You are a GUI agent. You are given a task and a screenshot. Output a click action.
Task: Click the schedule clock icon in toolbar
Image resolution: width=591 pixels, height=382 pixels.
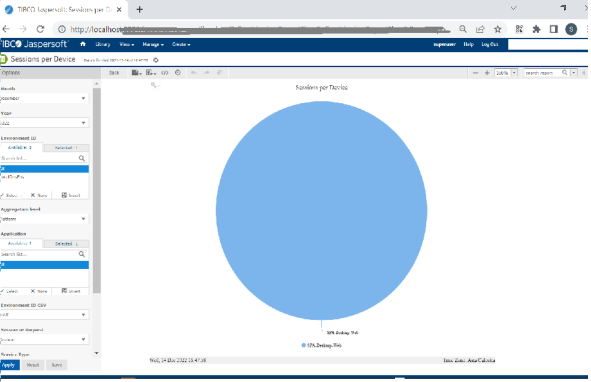pos(178,72)
